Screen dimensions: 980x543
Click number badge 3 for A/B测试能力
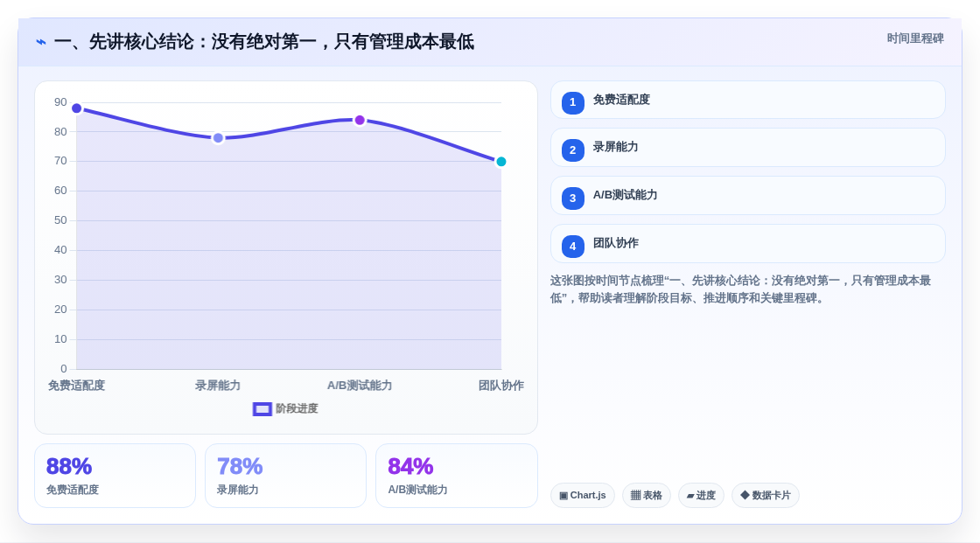(x=572, y=198)
